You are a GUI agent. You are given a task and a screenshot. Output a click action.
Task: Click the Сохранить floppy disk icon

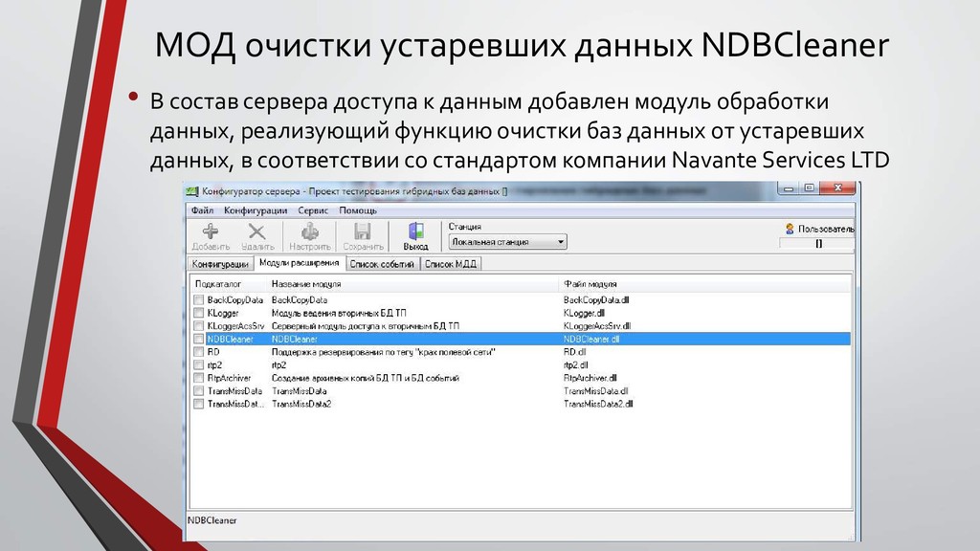[x=363, y=231]
